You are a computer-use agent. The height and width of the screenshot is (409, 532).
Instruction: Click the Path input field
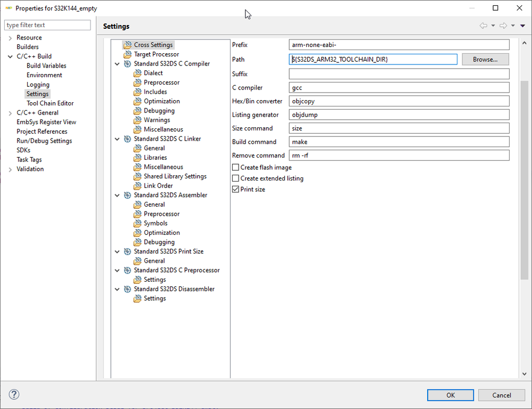[x=373, y=60]
